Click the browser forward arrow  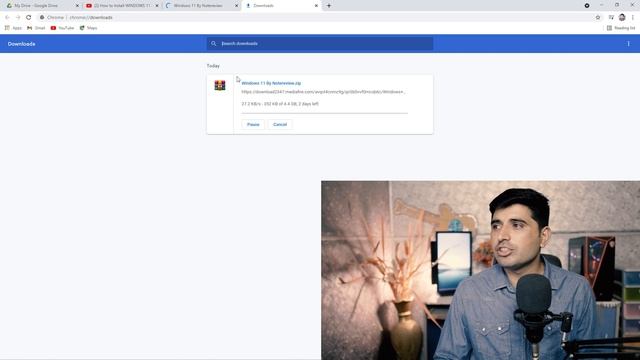[x=18, y=18]
